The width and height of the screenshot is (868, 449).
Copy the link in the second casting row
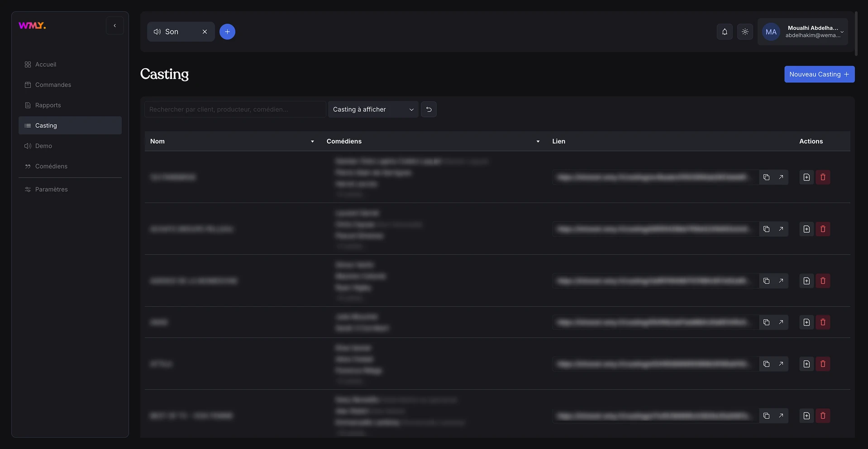point(766,229)
